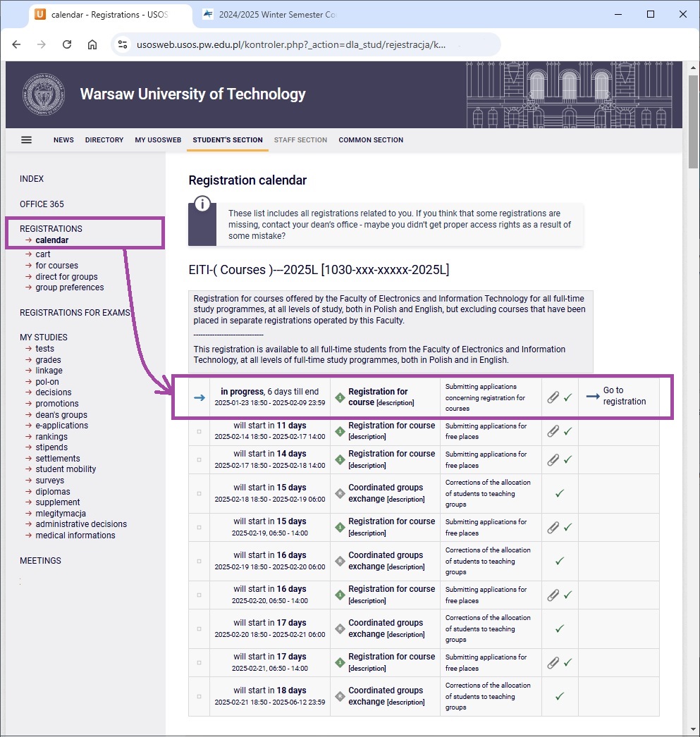700x737 pixels.
Task: Click scrollbar down arrow
Action: click(x=693, y=730)
